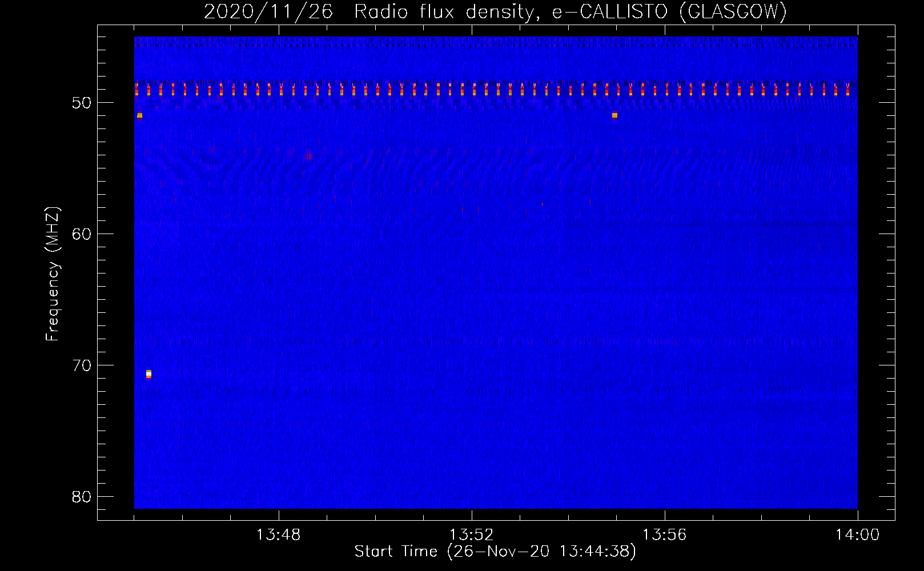The height and width of the screenshot is (571, 924).
Task: Click the first red pulse in the 49 MHz band
Action: click(x=136, y=90)
